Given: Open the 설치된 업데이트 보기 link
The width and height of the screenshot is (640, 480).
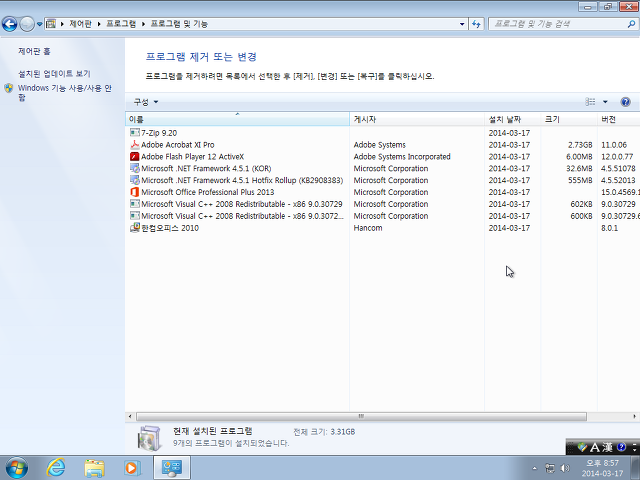Looking at the screenshot, I should tap(54, 73).
